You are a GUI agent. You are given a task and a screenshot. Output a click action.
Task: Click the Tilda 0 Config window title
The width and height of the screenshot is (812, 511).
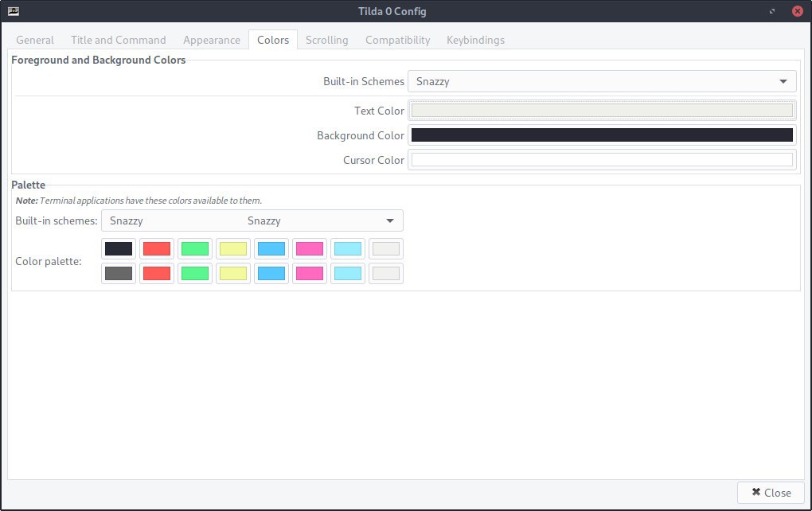pos(392,11)
